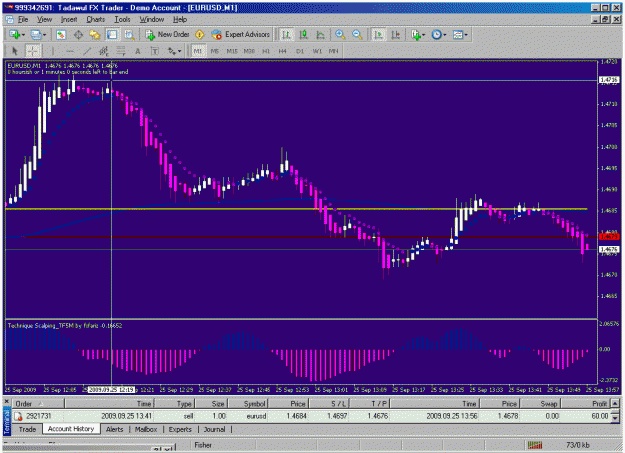Open the Indicators list icon
This screenshot has width=625, height=453.
(x=416, y=35)
